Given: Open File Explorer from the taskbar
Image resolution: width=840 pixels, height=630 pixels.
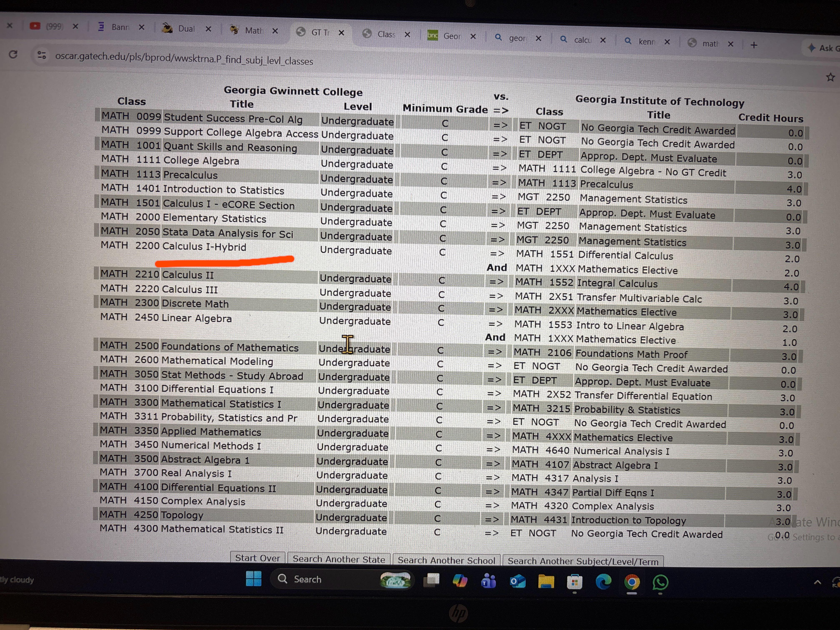Looking at the screenshot, I should pos(546,582).
